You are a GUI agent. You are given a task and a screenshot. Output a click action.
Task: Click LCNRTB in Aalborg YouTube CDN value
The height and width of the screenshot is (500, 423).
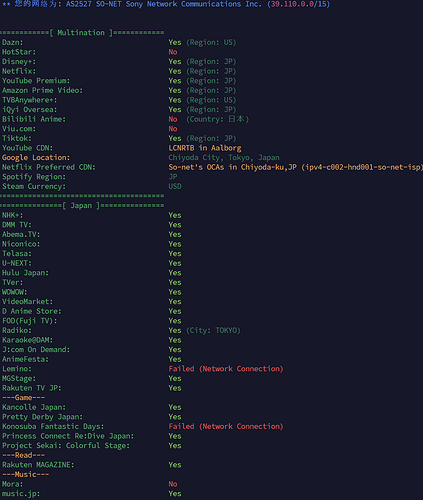tap(205, 148)
